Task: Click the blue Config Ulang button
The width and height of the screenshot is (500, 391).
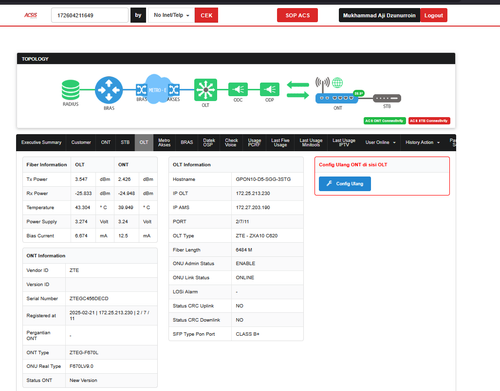Action: tap(345, 184)
